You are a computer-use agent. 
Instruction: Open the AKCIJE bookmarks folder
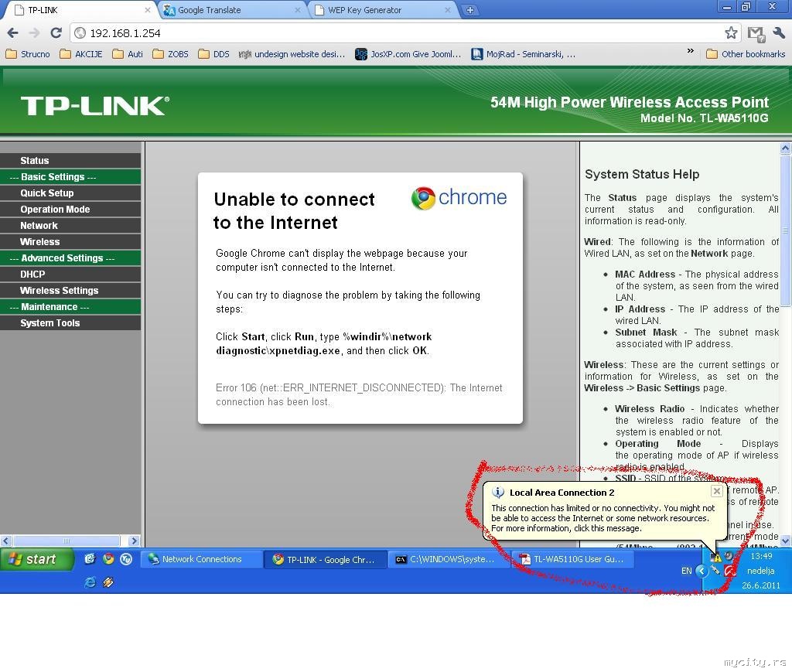coord(81,54)
